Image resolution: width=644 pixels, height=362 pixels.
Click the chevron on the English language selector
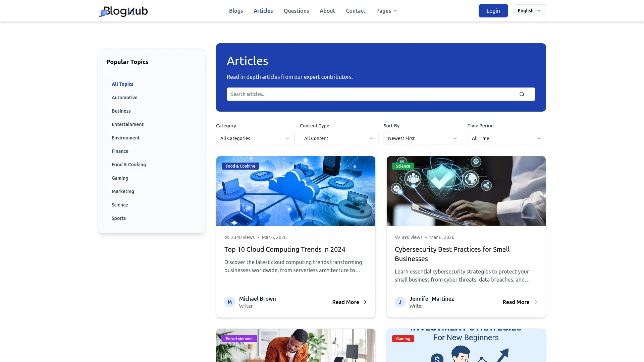click(x=539, y=11)
